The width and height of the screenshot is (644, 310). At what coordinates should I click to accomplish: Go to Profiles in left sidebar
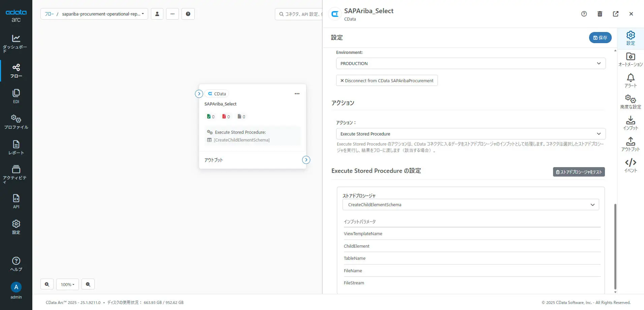point(16,122)
